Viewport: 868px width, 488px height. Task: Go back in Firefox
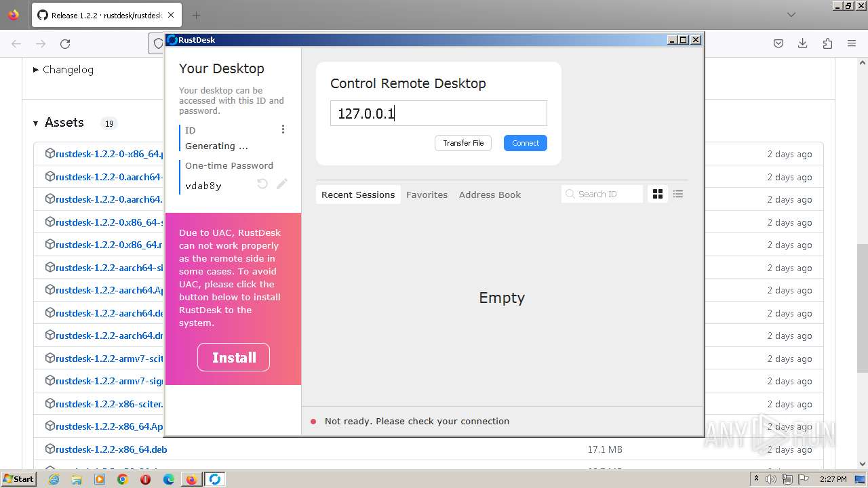tap(16, 43)
